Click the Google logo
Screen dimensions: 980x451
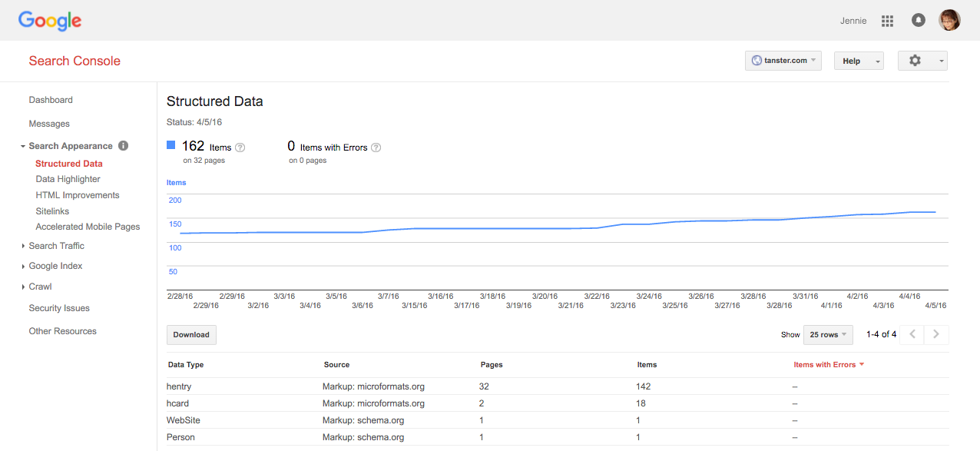49,21
